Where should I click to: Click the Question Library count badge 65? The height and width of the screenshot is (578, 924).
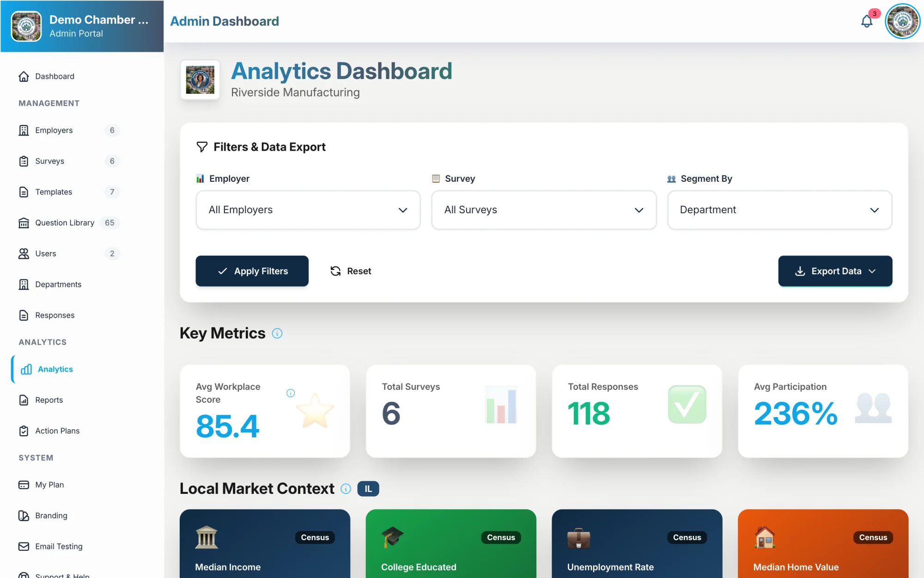tap(109, 223)
